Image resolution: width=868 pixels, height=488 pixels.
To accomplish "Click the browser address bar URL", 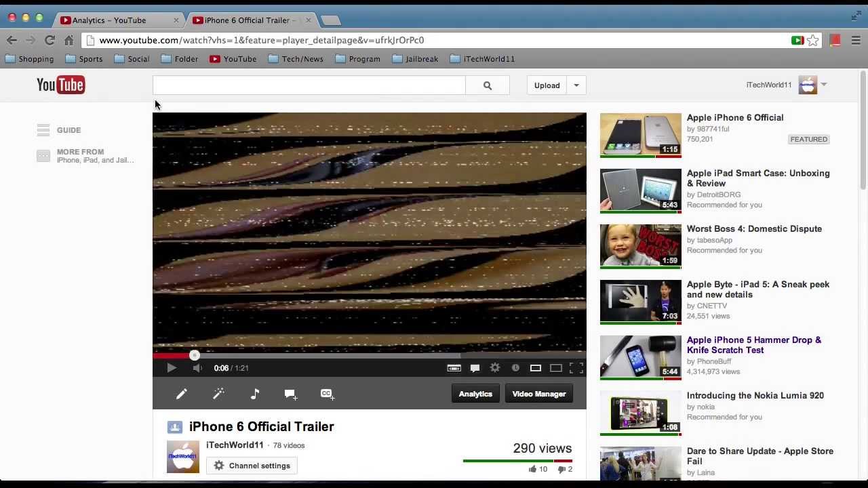I will pyautogui.click(x=262, y=40).
